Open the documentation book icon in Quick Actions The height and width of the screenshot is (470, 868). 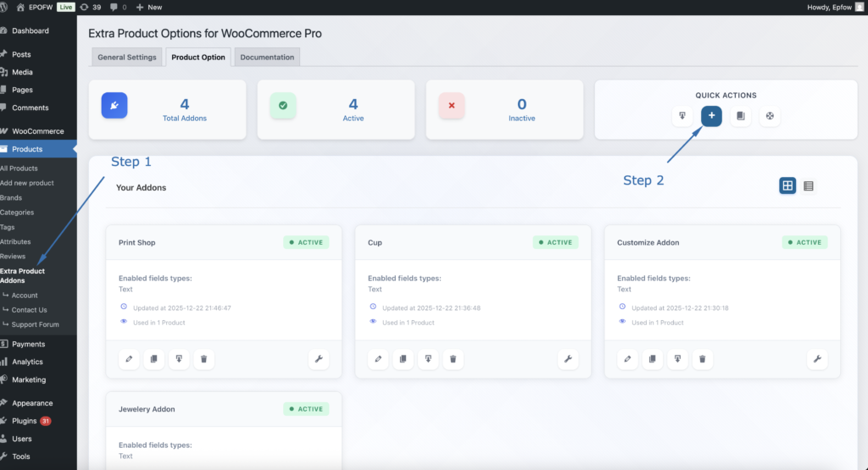pos(740,116)
